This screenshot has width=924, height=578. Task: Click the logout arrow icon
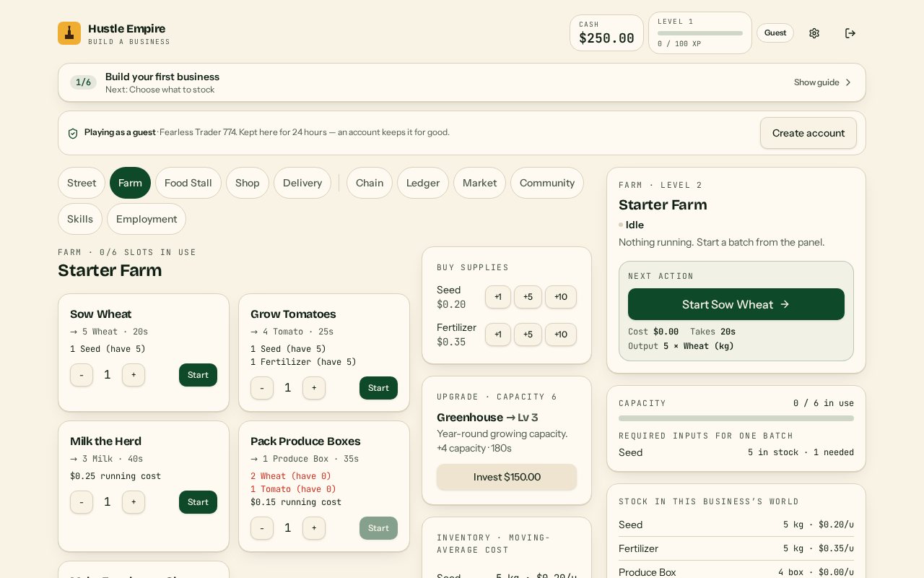[x=850, y=33]
